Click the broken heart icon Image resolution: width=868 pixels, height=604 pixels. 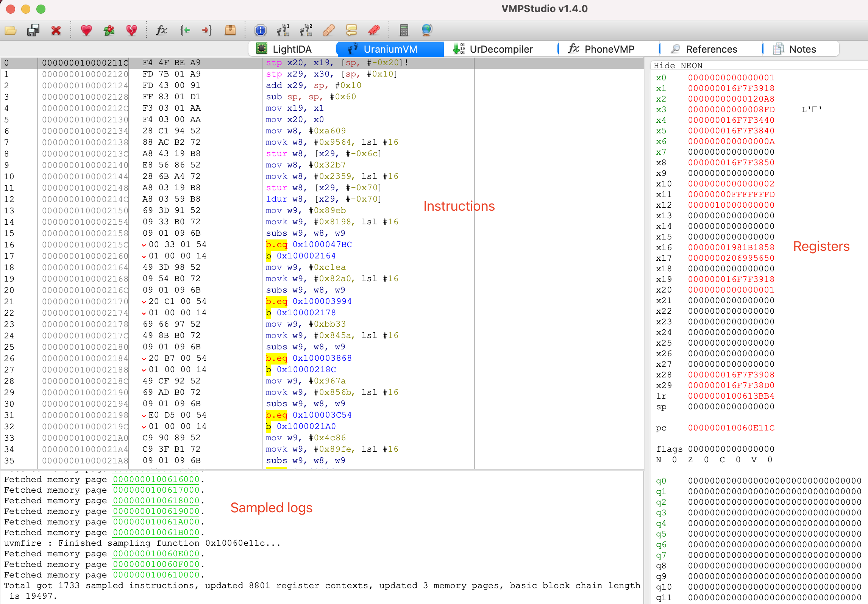tap(132, 30)
